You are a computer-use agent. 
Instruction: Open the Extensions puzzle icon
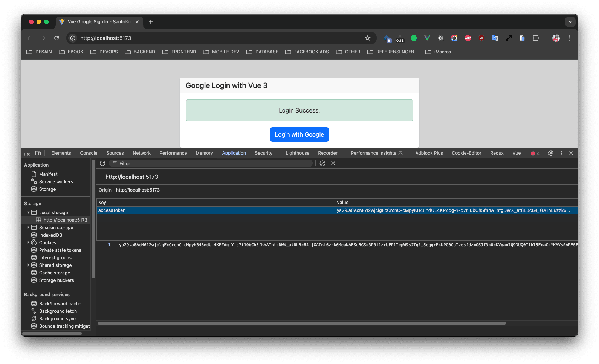536,38
